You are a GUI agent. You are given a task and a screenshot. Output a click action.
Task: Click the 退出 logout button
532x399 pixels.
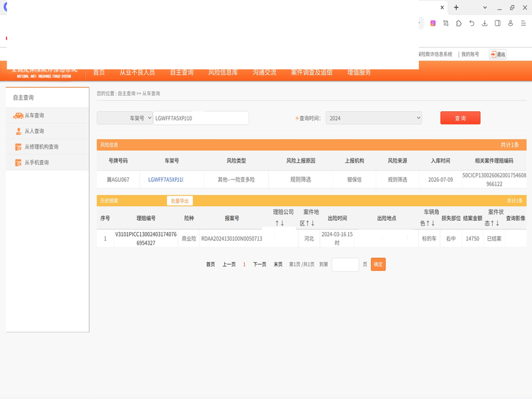(x=497, y=55)
